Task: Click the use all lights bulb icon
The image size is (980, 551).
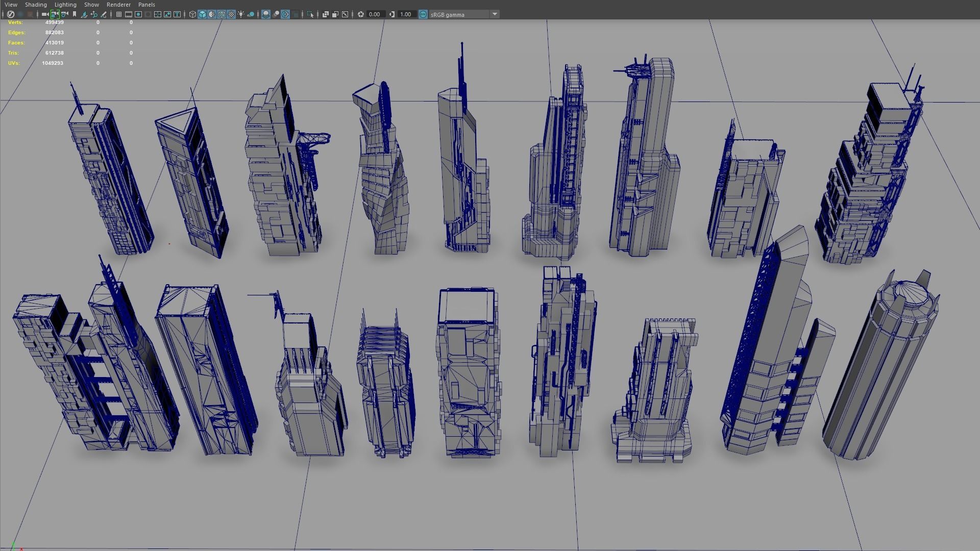Action: point(241,14)
